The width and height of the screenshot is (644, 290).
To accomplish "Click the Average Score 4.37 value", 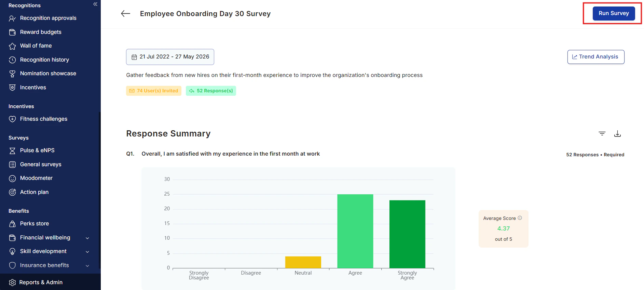I will pyautogui.click(x=504, y=228).
